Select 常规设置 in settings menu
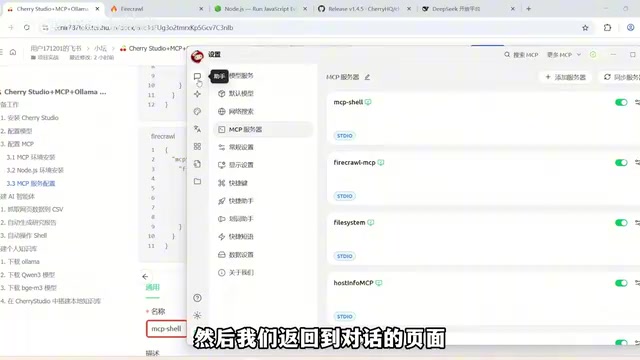 pyautogui.click(x=263, y=147)
